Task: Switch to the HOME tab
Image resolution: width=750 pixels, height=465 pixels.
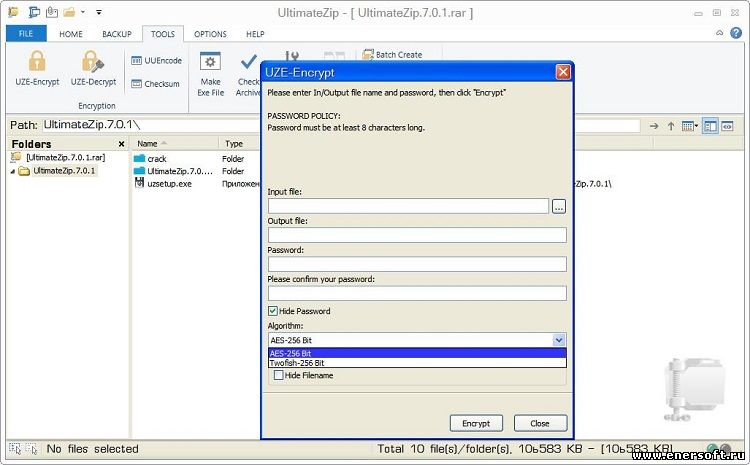Action: [x=71, y=34]
